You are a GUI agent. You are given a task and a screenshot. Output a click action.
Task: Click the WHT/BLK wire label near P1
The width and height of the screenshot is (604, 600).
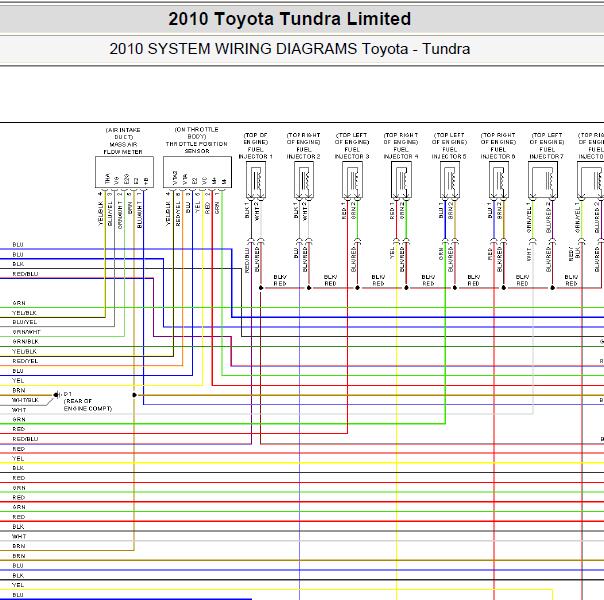click(25, 400)
